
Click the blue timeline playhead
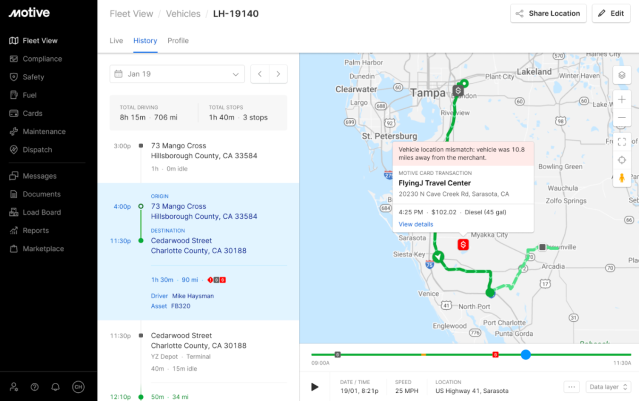(526, 354)
